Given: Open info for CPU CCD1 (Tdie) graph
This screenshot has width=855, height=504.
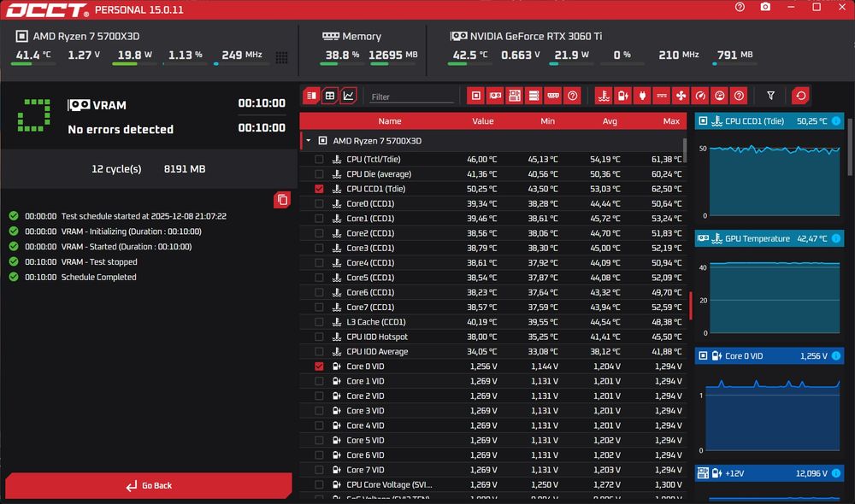Looking at the screenshot, I should pyautogui.click(x=836, y=121).
